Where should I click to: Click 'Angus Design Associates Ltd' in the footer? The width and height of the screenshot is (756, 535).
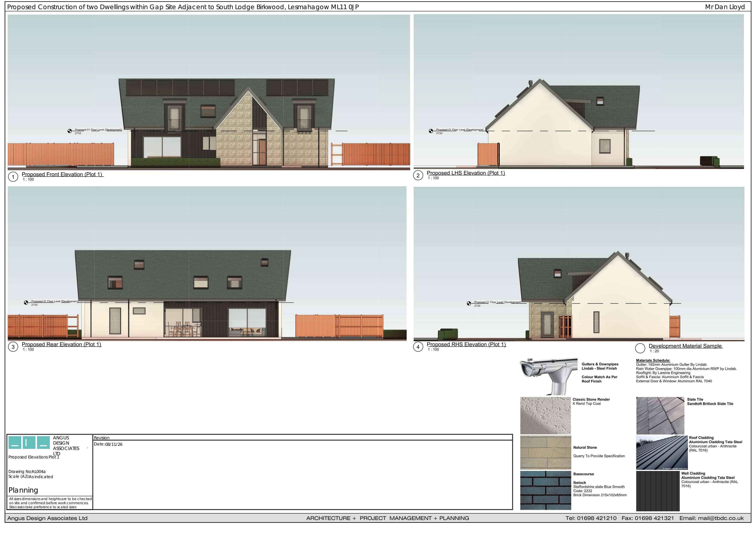tap(47, 518)
